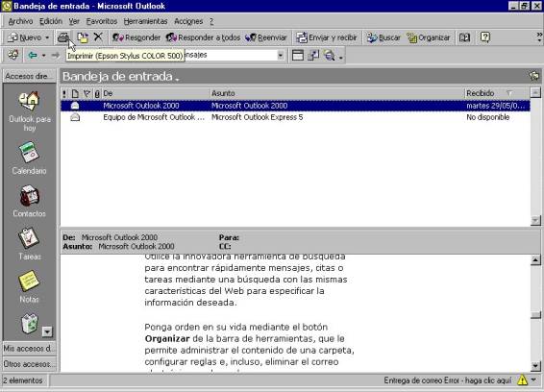Viewport: 544px width, 392px height.
Task: Click the yellow warning triangle icon
Action: point(522,380)
